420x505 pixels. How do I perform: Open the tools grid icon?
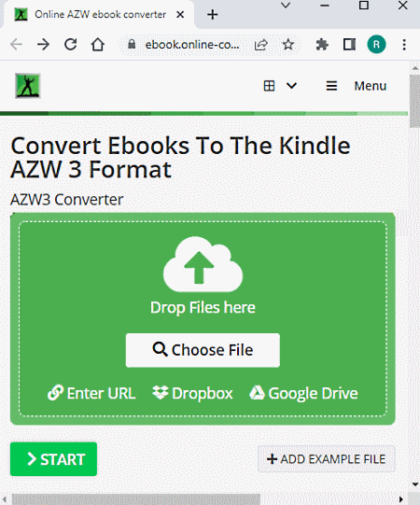[x=269, y=86]
